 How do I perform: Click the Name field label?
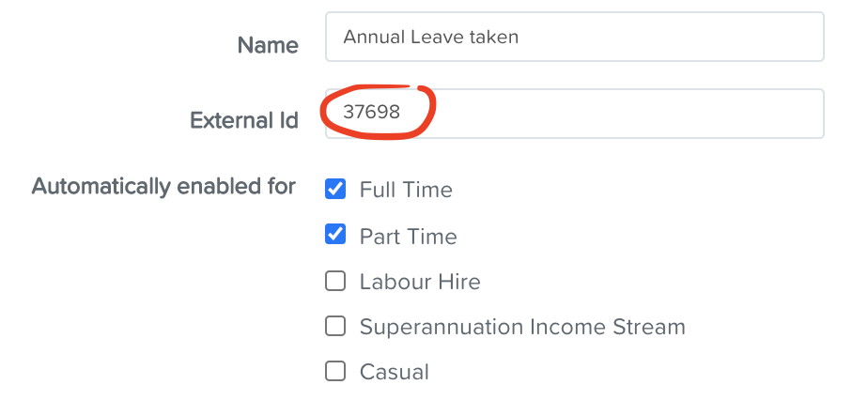pyautogui.click(x=268, y=45)
